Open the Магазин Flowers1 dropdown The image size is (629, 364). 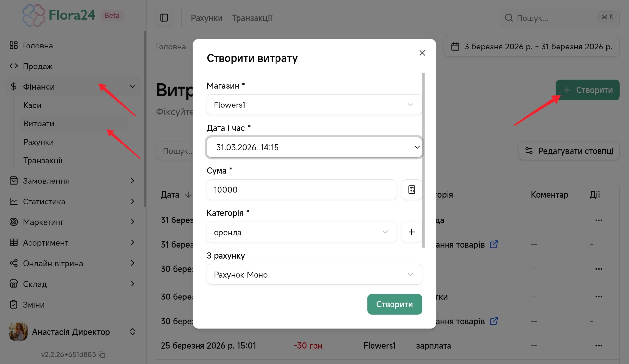(314, 105)
